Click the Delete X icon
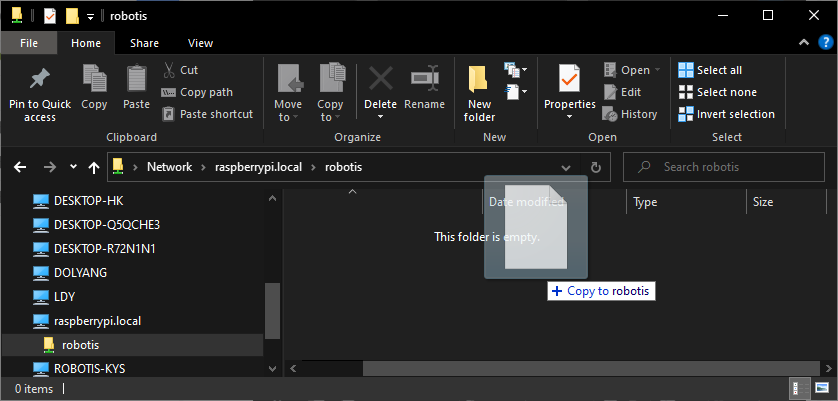The image size is (838, 401). point(380,79)
